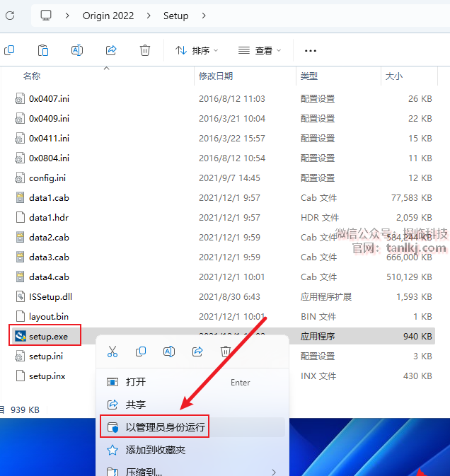
Task: Click the toolbar delete trash icon
Action: click(x=145, y=50)
